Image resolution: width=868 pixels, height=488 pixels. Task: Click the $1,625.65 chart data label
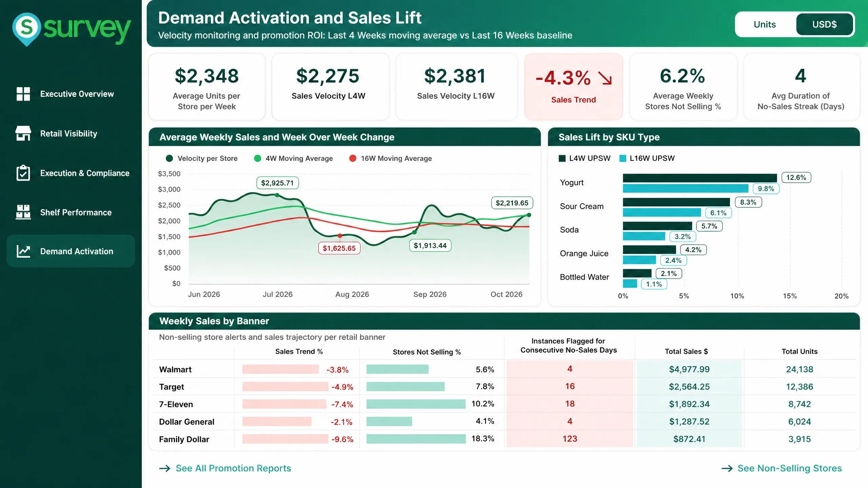click(339, 248)
